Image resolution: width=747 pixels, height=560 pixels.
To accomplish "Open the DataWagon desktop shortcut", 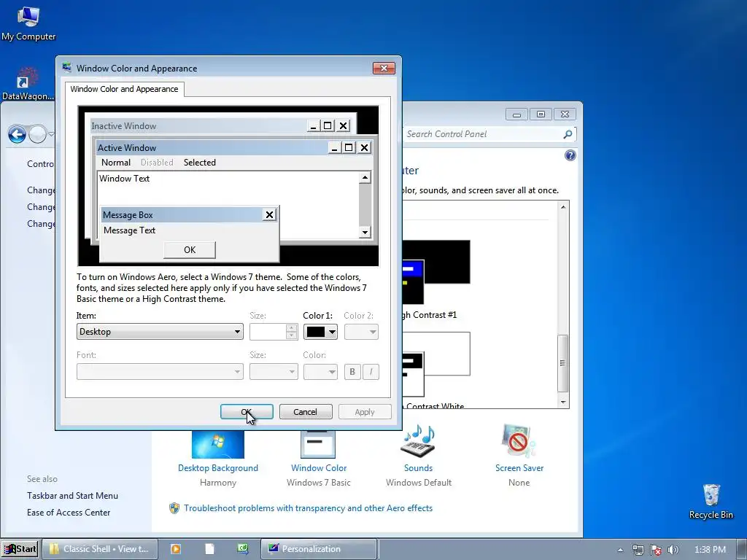I will click(28, 85).
